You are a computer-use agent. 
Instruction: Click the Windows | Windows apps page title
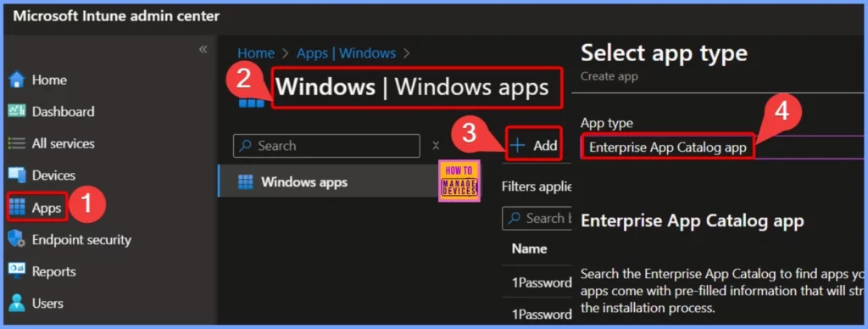(413, 87)
